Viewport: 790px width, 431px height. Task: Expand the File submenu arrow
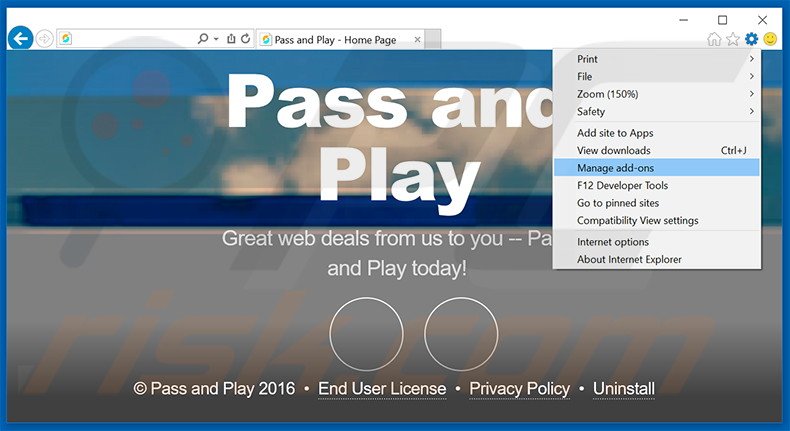point(752,77)
